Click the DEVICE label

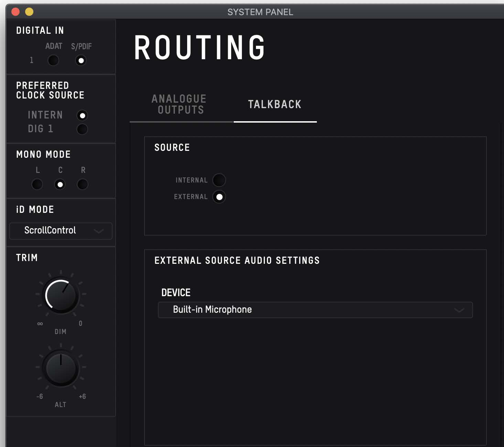[x=176, y=293]
